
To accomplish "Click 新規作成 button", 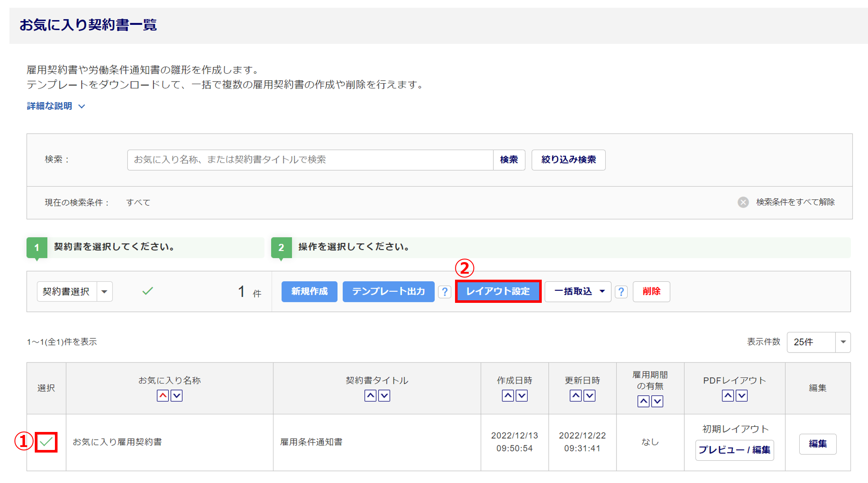I will pyautogui.click(x=309, y=292).
